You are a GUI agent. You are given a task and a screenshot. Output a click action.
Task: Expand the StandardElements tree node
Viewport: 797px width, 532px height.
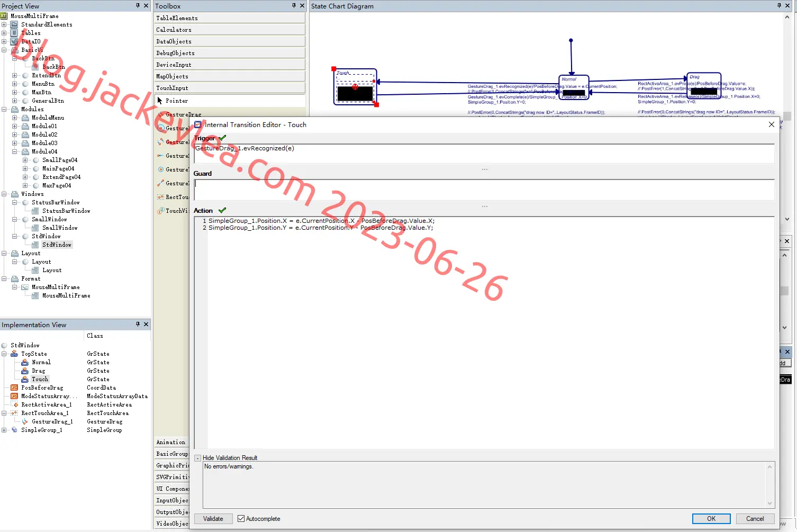[x=4, y=24]
